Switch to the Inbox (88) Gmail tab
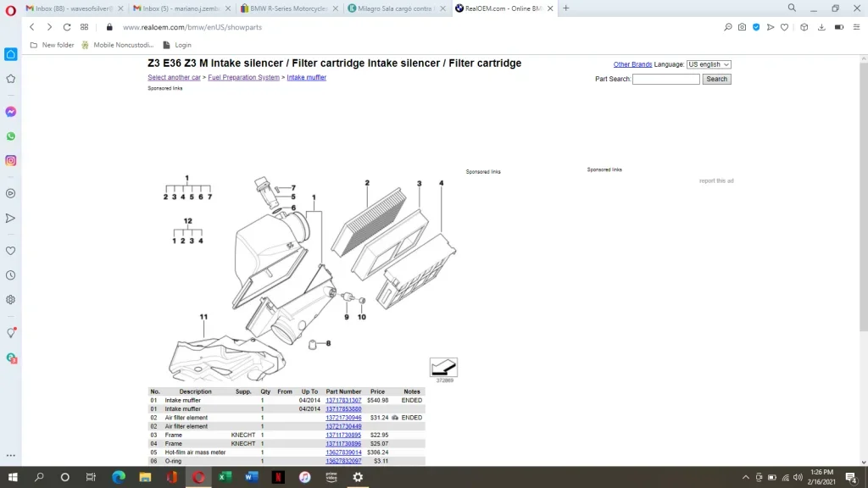 click(x=74, y=8)
